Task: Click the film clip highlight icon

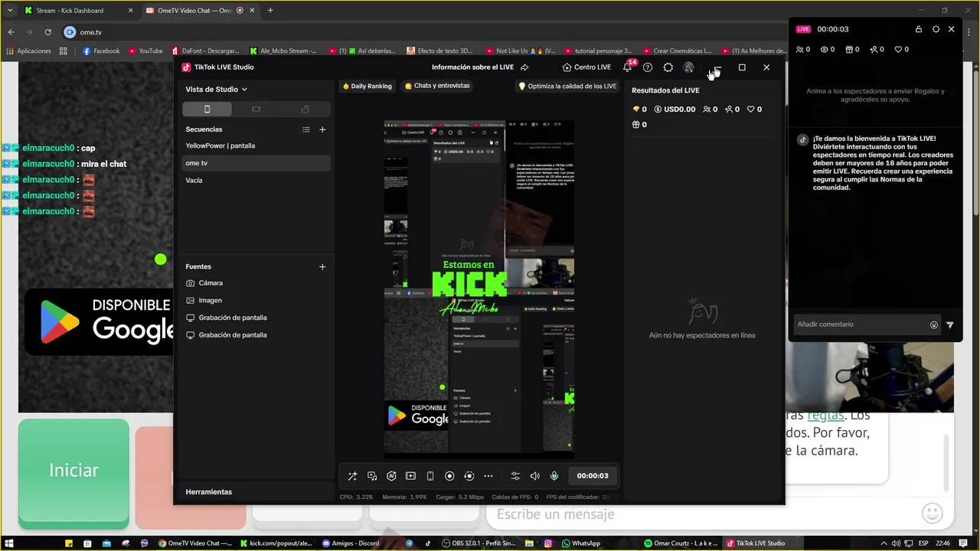Action: 410,476
